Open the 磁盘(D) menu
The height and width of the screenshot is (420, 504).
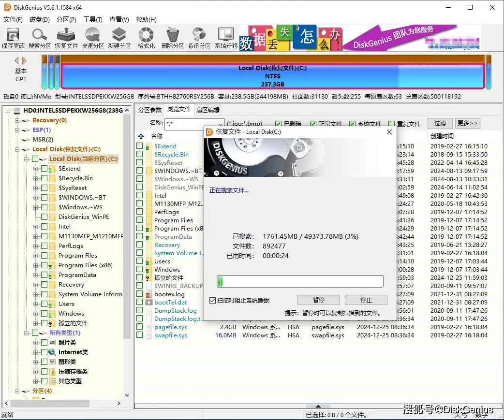click(40, 20)
